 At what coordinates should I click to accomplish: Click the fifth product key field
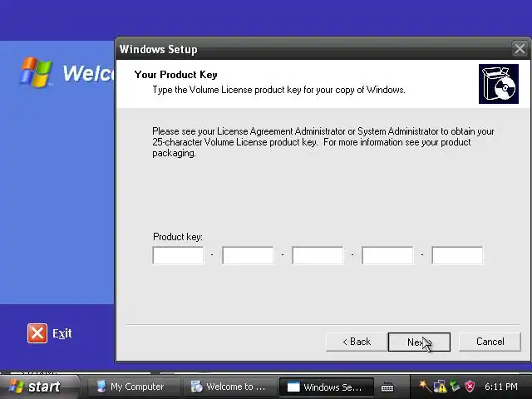click(457, 255)
